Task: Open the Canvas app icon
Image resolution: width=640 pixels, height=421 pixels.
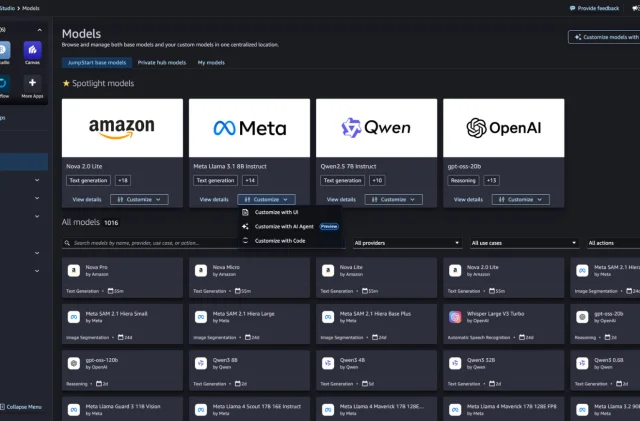Action: pyautogui.click(x=32, y=50)
